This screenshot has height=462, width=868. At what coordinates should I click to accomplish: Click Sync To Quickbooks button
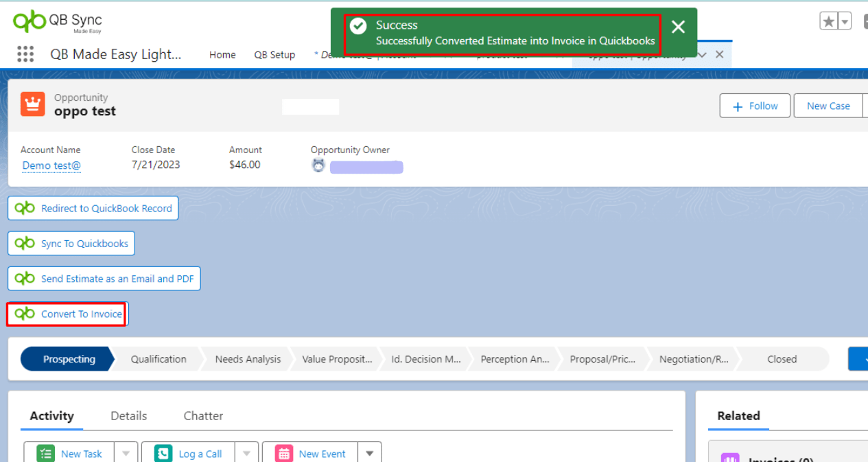(71, 243)
